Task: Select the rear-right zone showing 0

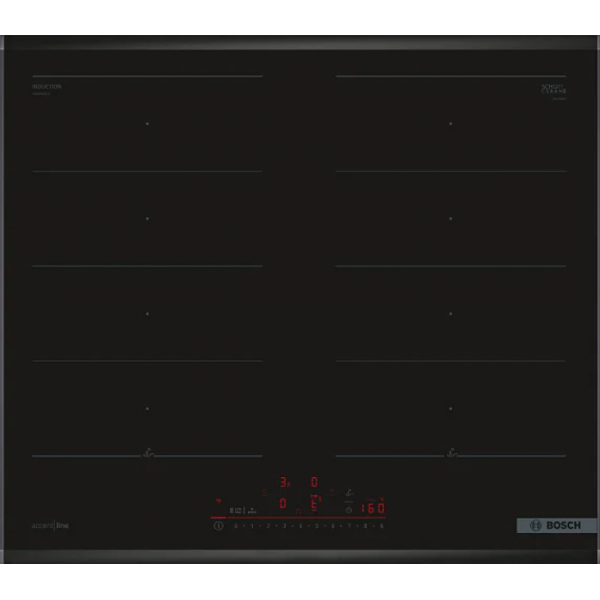Action: [x=314, y=482]
